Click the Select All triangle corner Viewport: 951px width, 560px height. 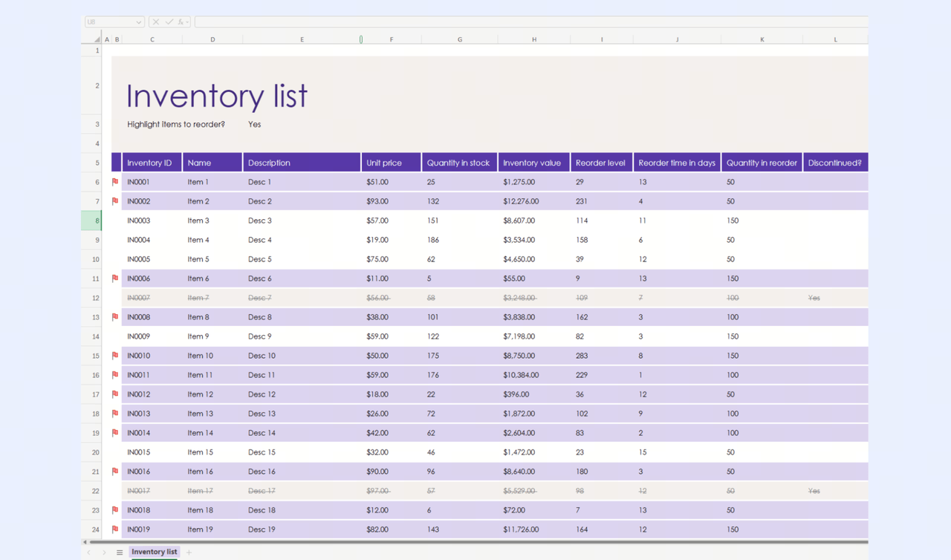(97, 39)
